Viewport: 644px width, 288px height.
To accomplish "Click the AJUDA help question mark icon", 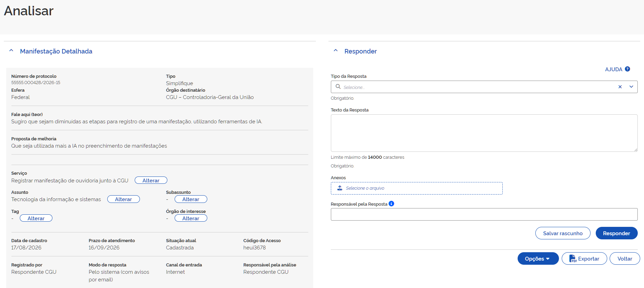I will point(627,69).
